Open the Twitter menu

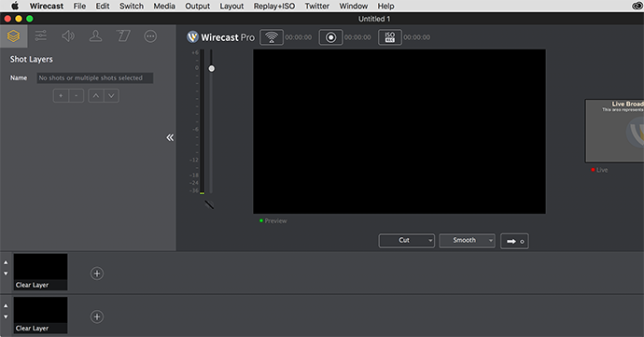(317, 7)
